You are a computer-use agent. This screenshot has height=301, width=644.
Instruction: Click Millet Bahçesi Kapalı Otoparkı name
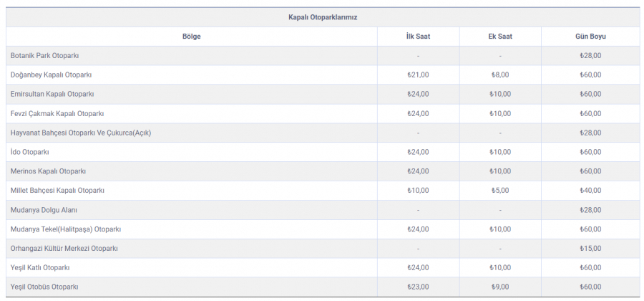[x=57, y=191]
